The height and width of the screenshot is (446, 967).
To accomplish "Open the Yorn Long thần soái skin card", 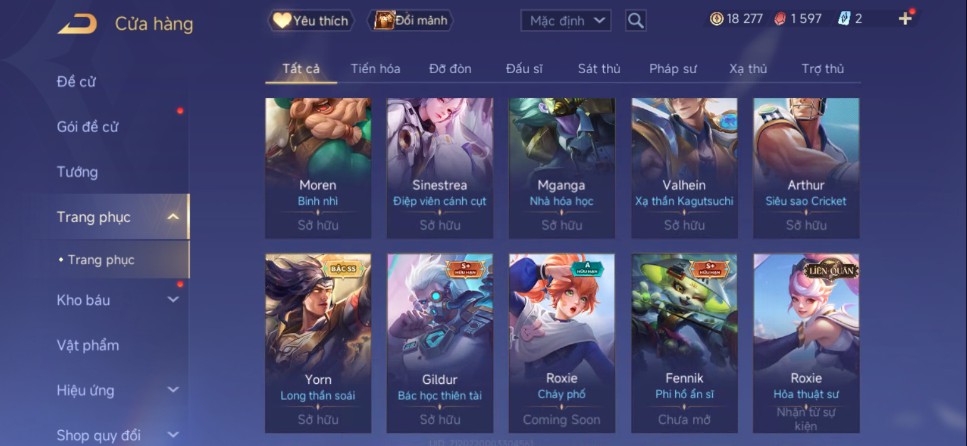I will (x=318, y=343).
